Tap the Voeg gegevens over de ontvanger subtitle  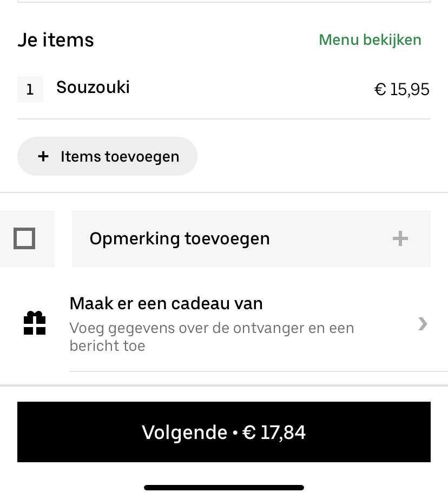(212, 328)
